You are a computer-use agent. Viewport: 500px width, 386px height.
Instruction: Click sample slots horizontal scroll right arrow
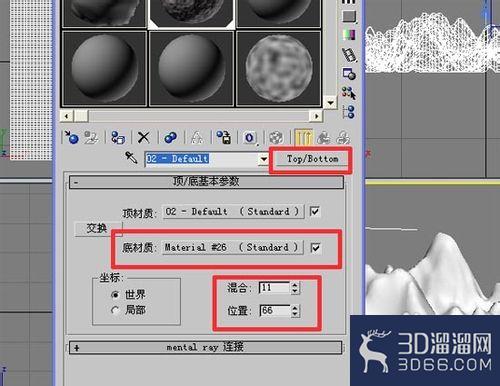[316, 116]
